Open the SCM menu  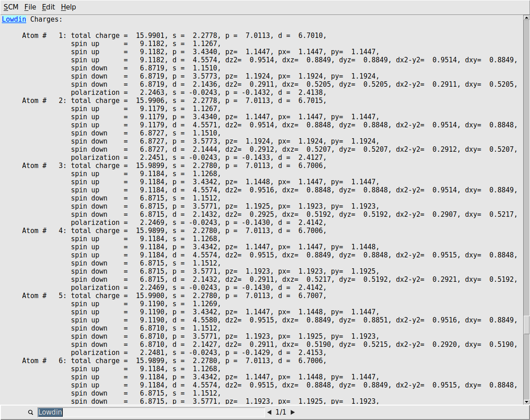tap(11, 7)
